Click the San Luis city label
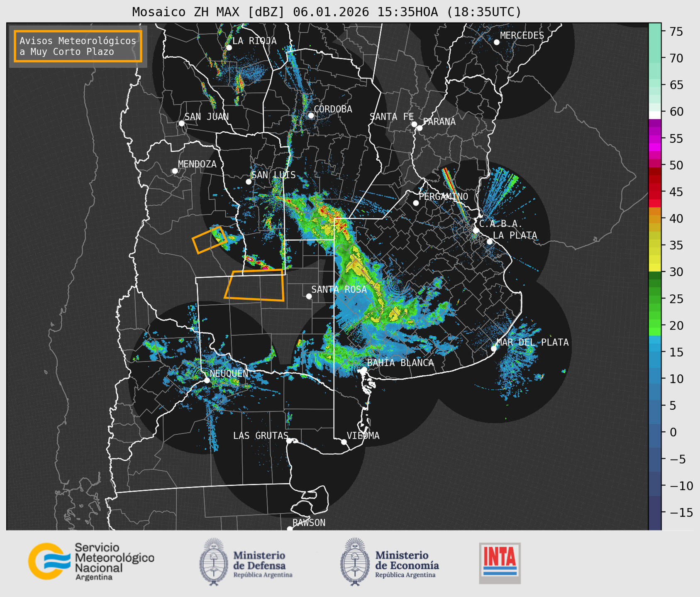 (273, 175)
